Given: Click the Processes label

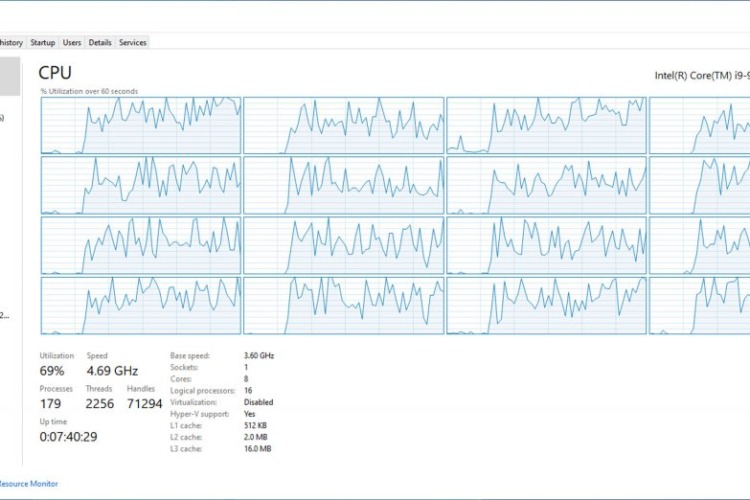Looking at the screenshot, I should [56, 389].
